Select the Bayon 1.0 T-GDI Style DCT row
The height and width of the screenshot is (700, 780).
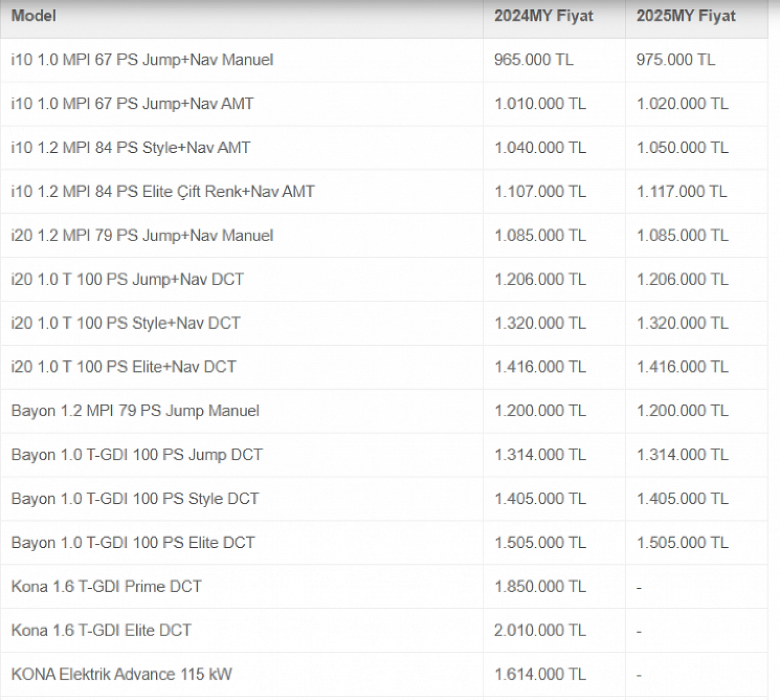pos(135,499)
